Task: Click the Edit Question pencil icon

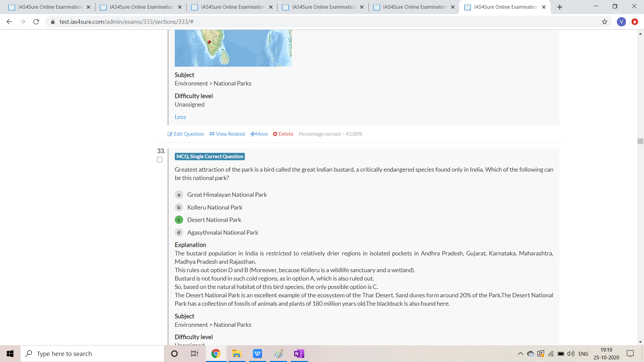Action: pos(170,134)
